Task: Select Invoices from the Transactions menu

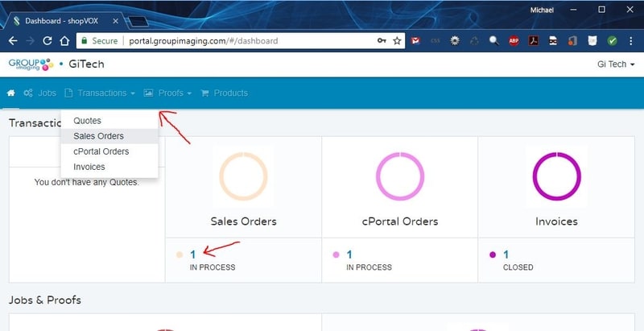Action: point(109,167)
